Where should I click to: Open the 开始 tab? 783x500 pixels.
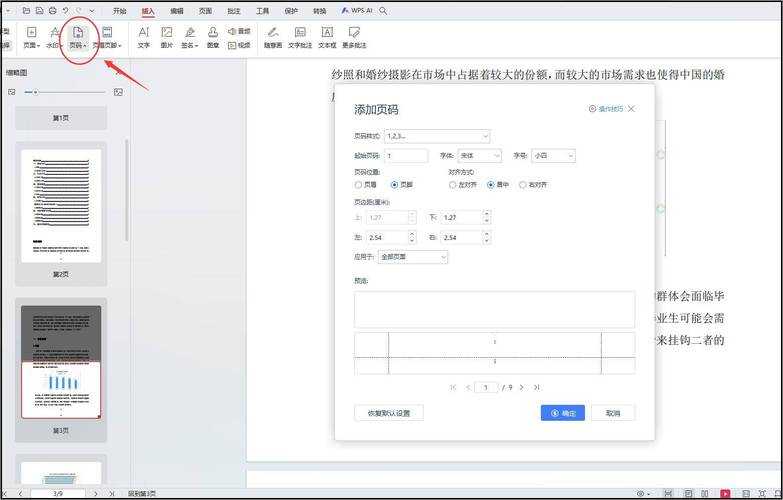click(120, 11)
